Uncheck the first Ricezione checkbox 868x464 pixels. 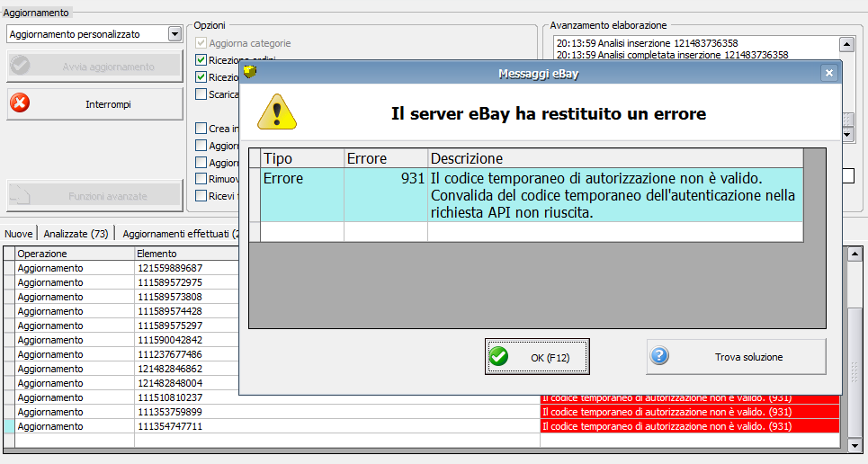pos(201,60)
